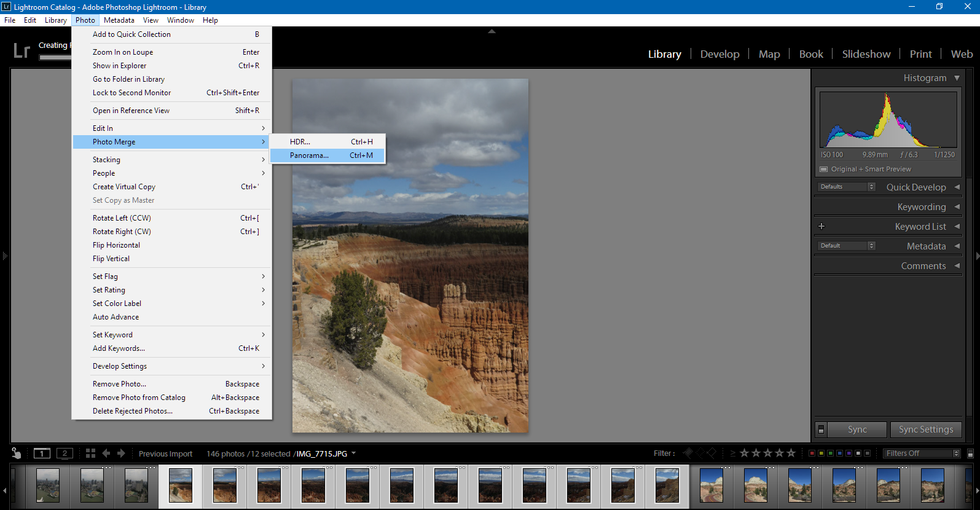Click the go back arrow in filmstrip bar
Viewport: 980px width, 510px height.
tap(106, 453)
